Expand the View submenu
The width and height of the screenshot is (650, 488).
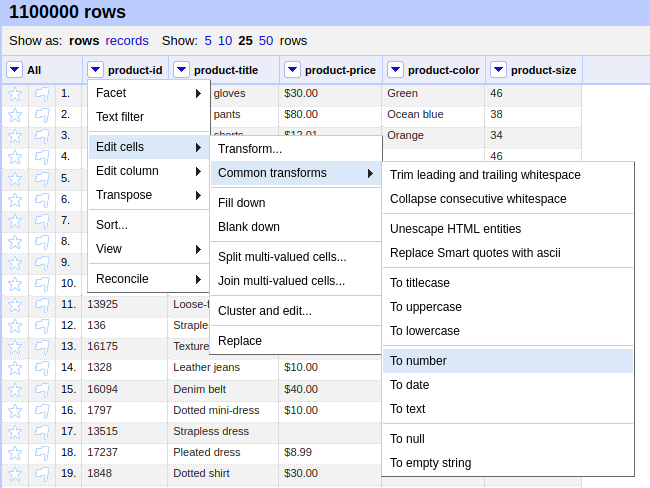pos(149,249)
